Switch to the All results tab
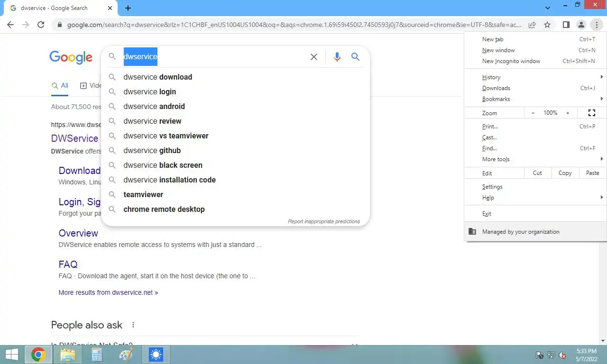This screenshot has height=364, width=607. click(x=60, y=86)
